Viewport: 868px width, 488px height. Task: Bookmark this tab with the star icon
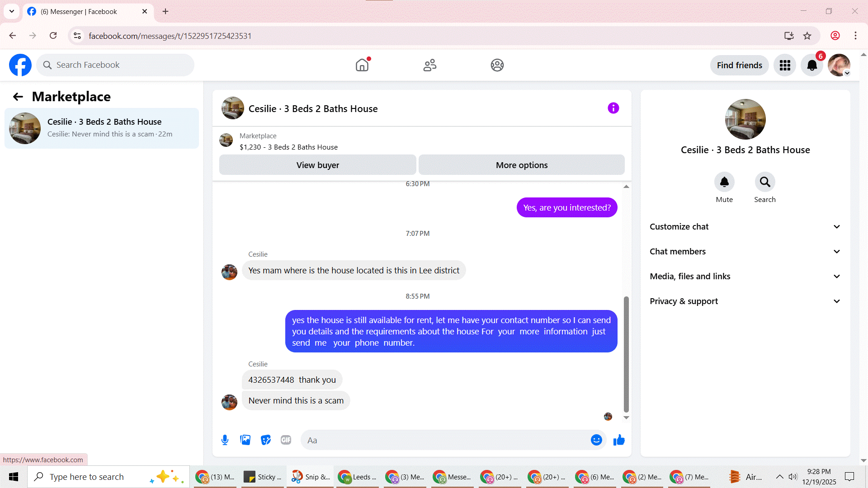807,36
